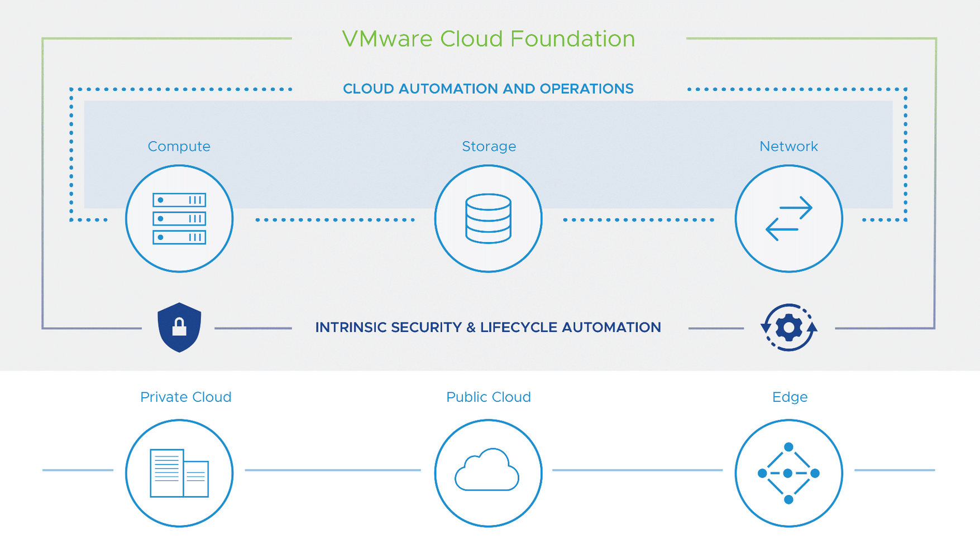980x558 pixels.
Task: Select the Public Cloud label
Action: coord(488,397)
